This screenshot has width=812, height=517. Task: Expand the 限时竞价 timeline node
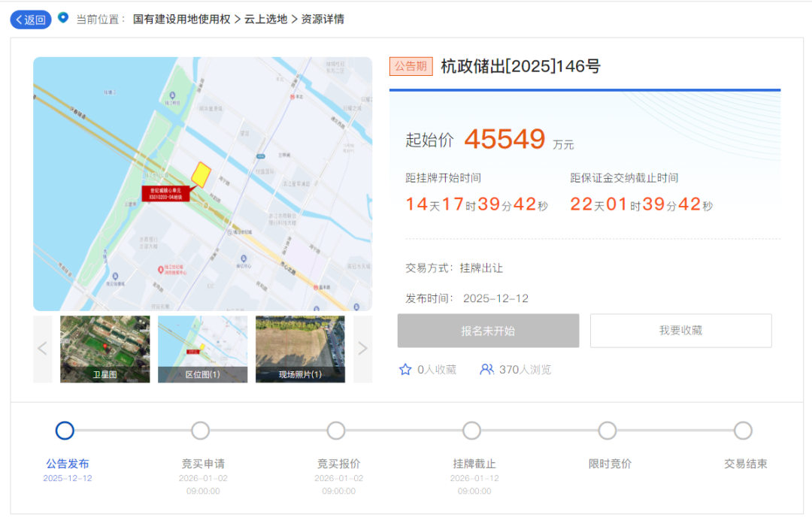(607, 431)
